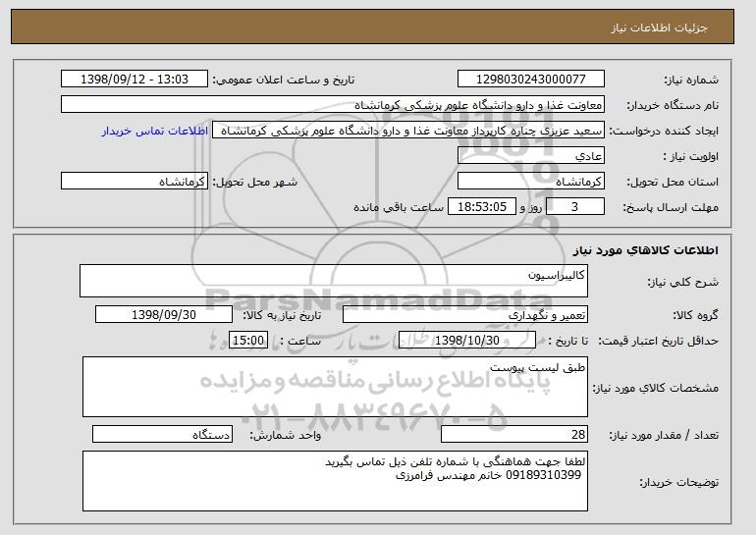Click the header title جزئیات اطلاعات نیاز
The width and height of the screenshot is (756, 535).
point(659,27)
